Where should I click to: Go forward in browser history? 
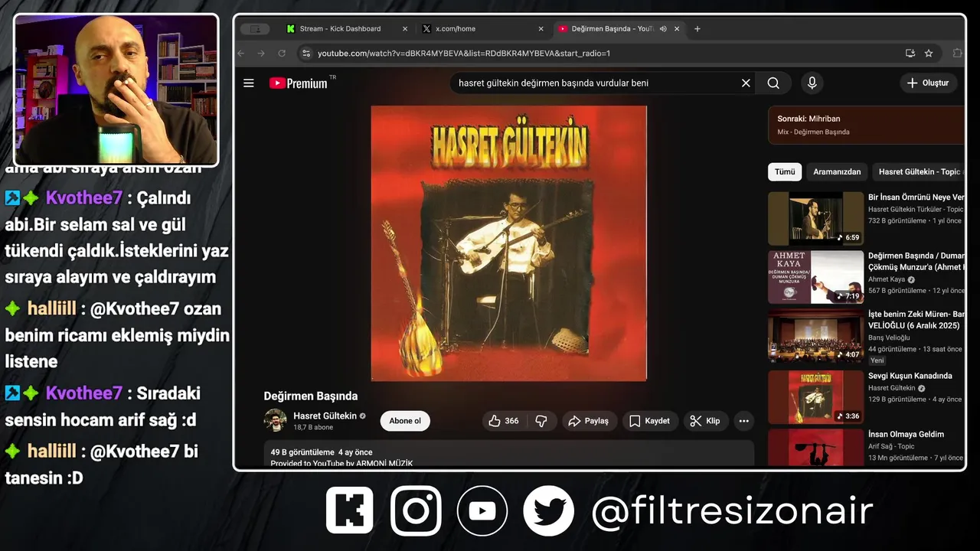tap(261, 53)
